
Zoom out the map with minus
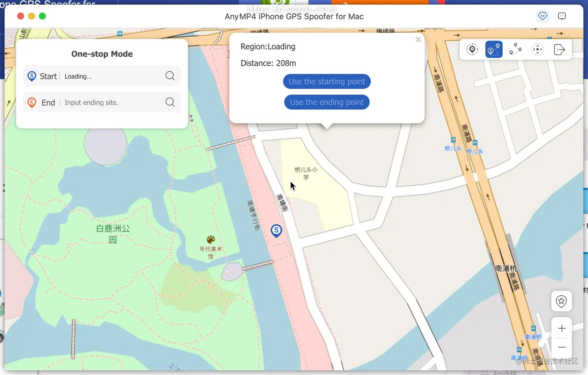click(x=562, y=347)
